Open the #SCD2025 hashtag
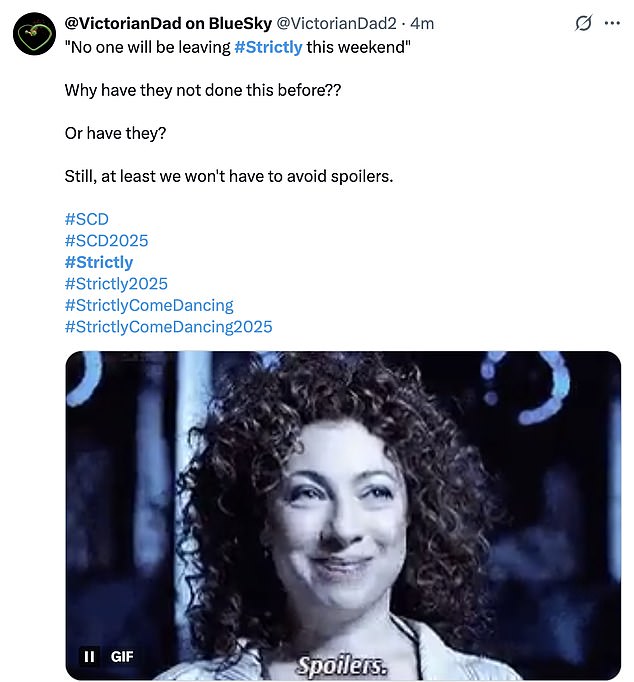 point(106,240)
